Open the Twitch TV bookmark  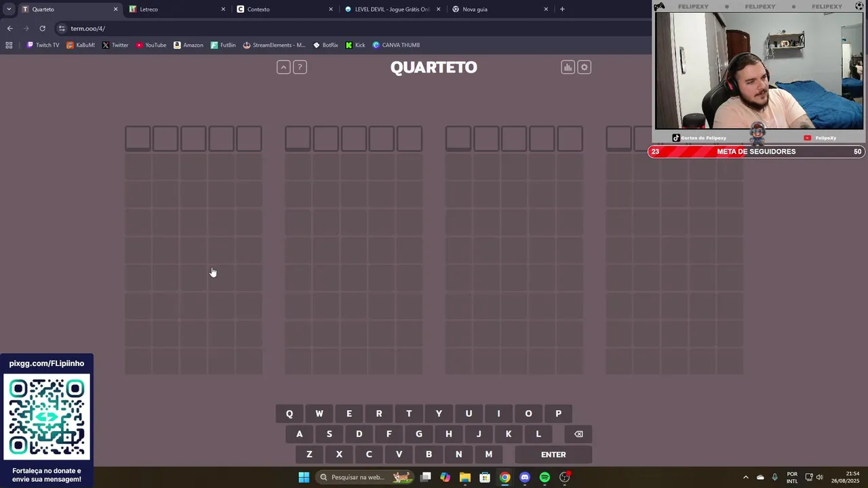43,45
